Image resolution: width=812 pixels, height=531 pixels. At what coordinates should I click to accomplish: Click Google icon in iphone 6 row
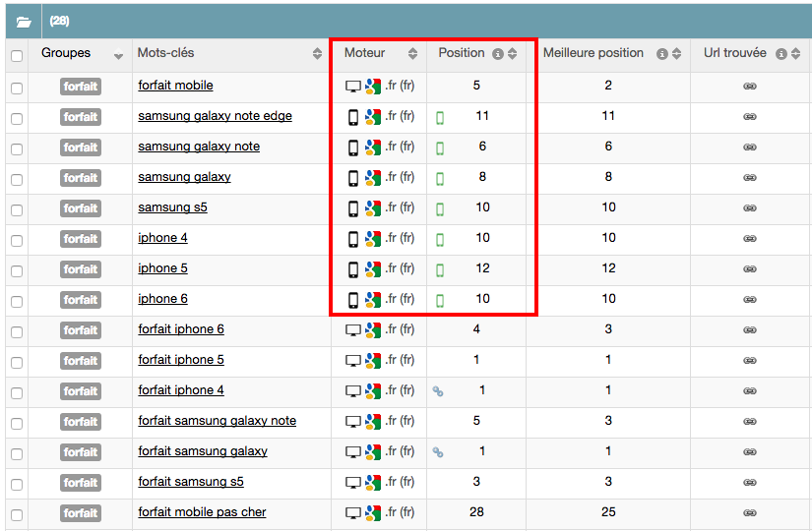[373, 300]
